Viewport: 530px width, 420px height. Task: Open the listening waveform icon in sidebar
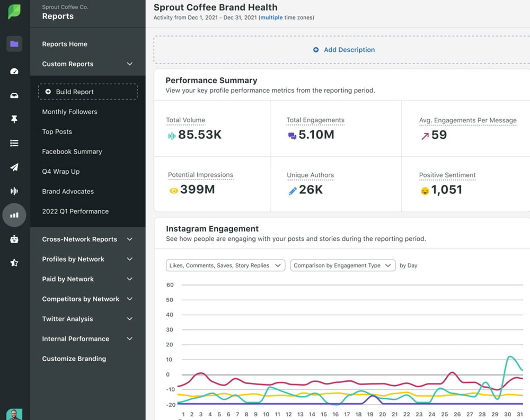point(14,191)
